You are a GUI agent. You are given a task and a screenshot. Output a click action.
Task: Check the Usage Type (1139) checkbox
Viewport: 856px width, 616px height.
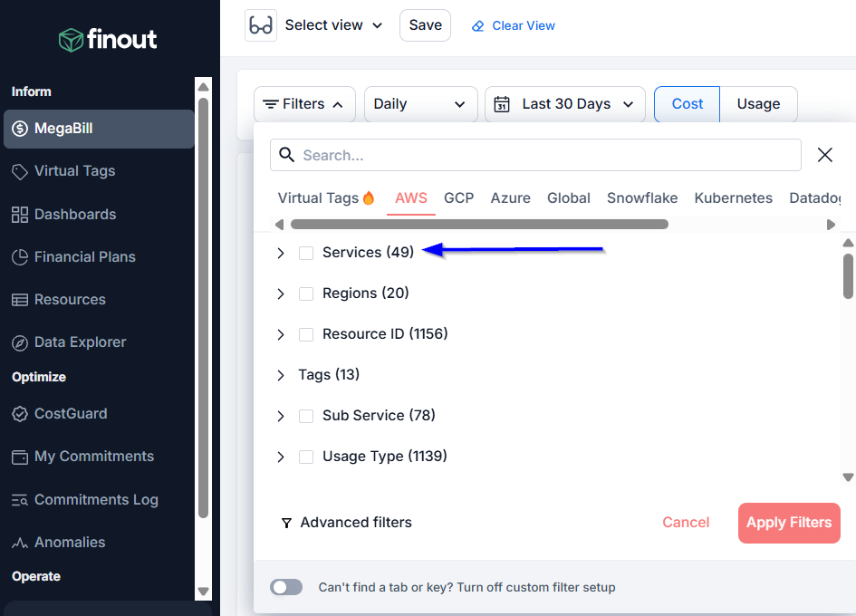click(306, 457)
